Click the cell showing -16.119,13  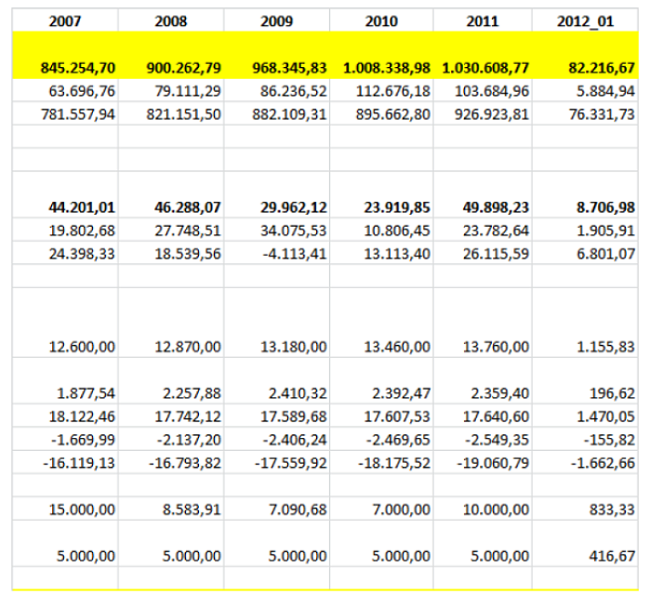point(80,463)
